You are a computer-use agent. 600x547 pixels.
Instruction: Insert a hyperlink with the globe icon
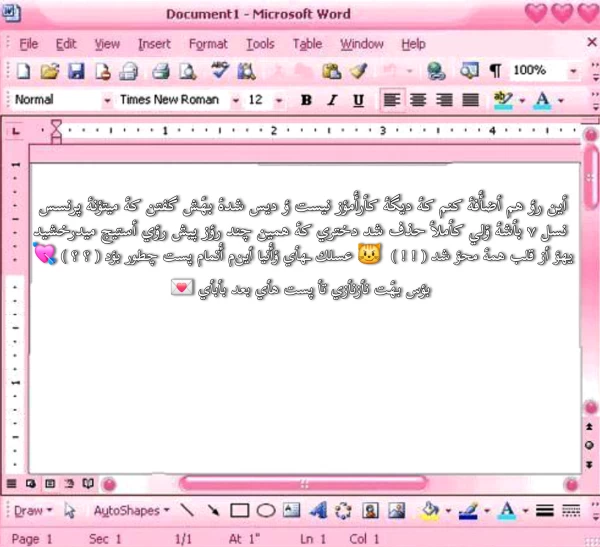pyautogui.click(x=436, y=72)
